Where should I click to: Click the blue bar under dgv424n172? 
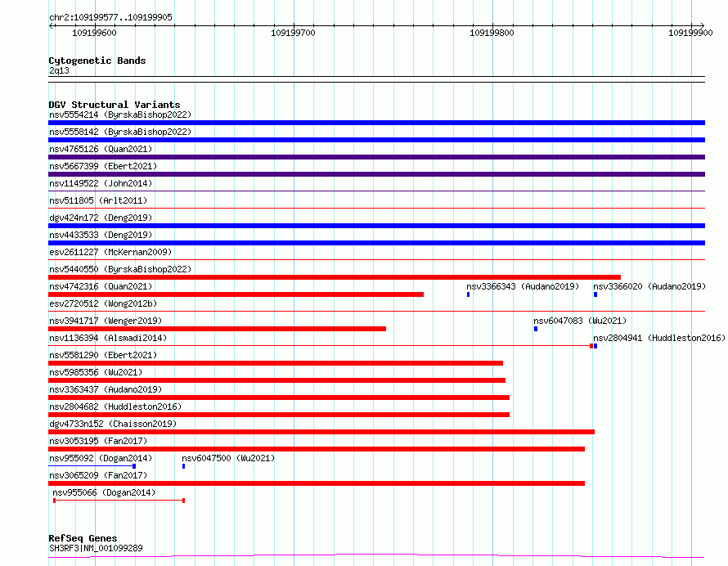click(x=376, y=226)
